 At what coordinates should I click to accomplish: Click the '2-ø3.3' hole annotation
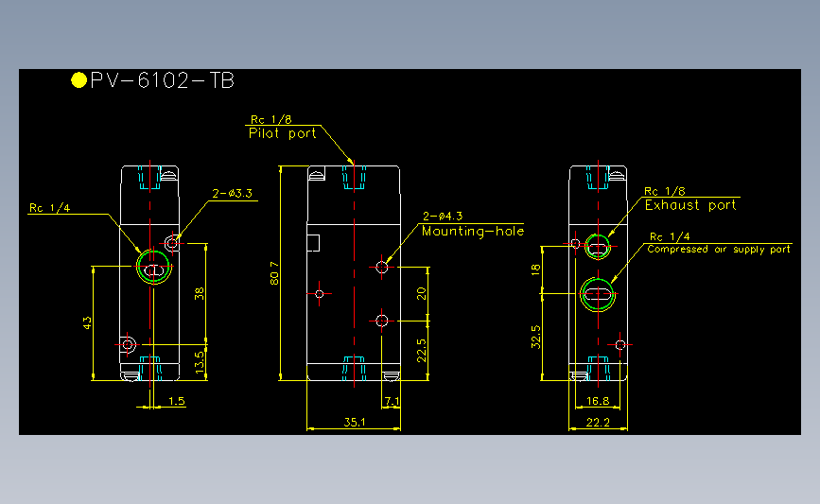[x=233, y=194]
